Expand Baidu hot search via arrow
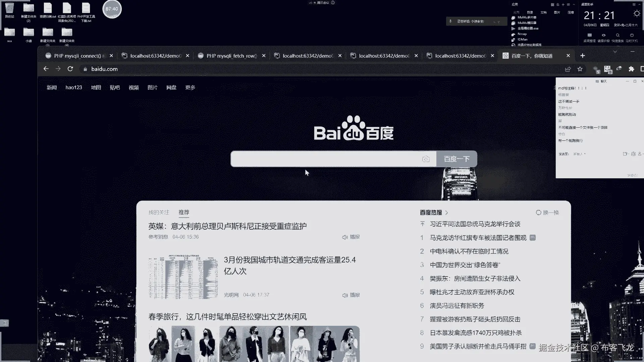Image resolution: width=644 pixels, height=362 pixels. click(446, 213)
